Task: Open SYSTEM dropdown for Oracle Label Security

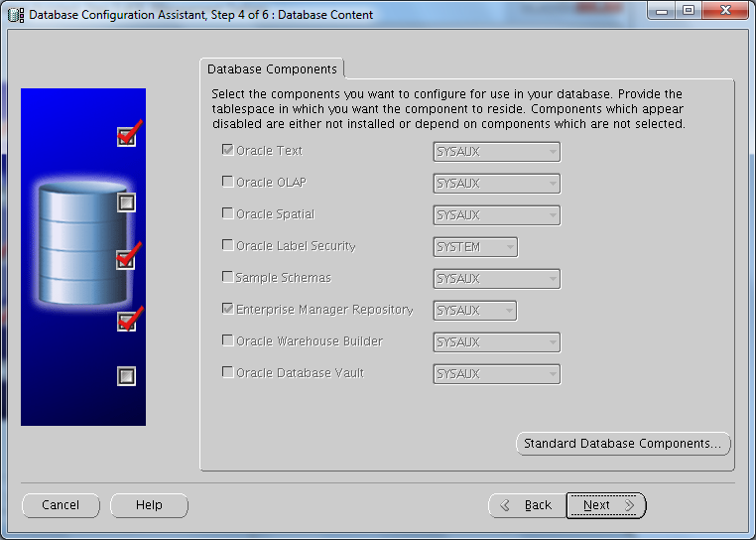Action: point(475,247)
